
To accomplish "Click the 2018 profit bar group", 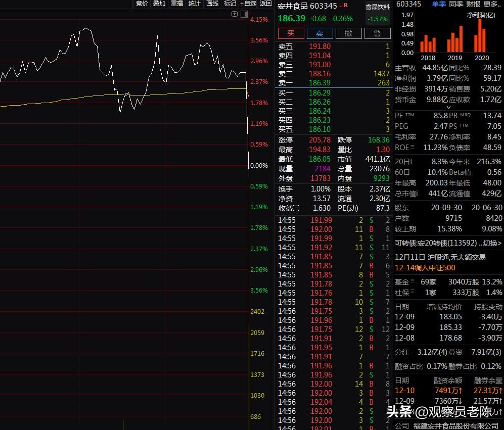I will 428,43.
